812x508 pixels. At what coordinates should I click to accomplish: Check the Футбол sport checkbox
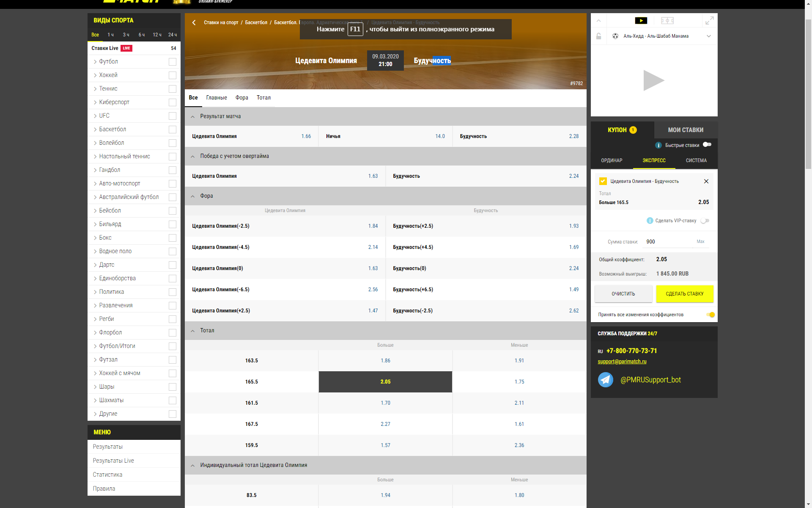click(x=173, y=62)
